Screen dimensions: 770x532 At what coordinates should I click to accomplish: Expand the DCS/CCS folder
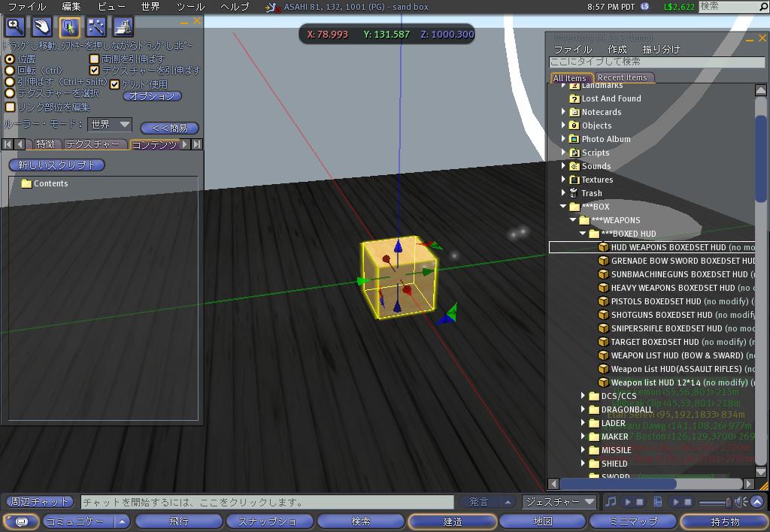(x=583, y=395)
